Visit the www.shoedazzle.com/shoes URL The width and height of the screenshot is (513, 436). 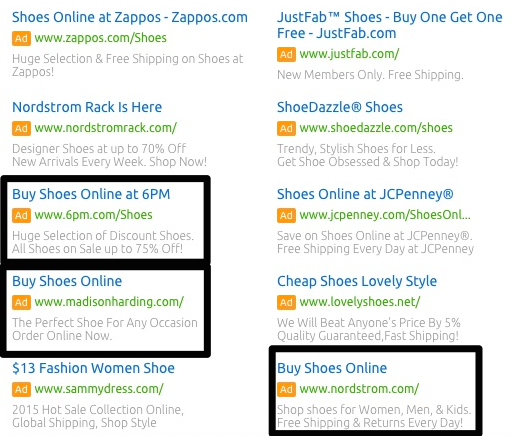376,128
